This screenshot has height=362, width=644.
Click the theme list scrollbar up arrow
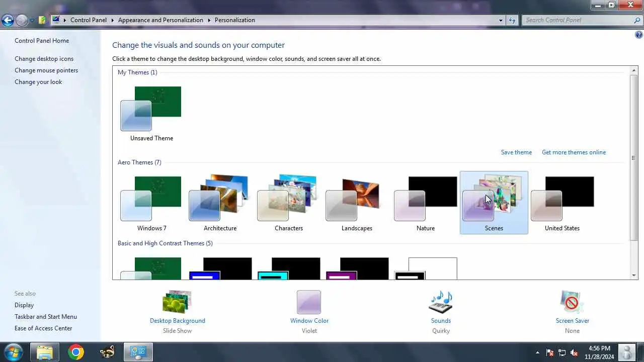tap(633, 71)
